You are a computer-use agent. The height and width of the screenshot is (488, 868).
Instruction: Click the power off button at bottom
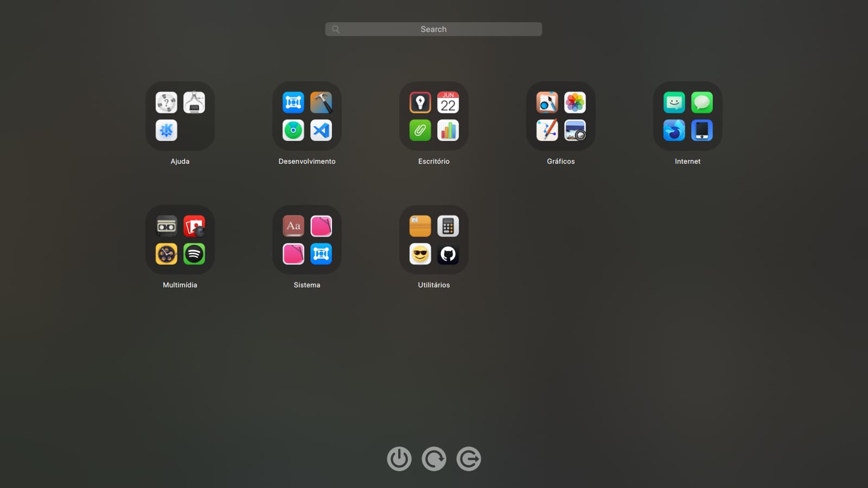[x=399, y=459]
